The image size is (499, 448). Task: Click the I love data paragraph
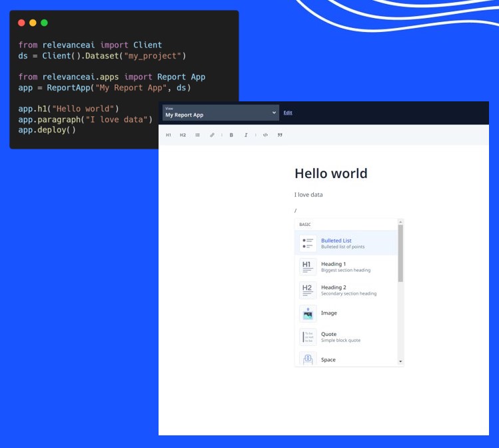tap(308, 195)
